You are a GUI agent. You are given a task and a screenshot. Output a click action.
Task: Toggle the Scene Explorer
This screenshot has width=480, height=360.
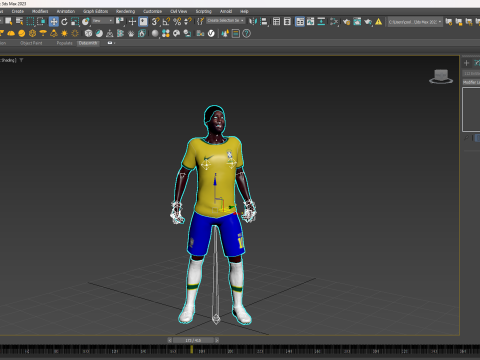point(276,22)
